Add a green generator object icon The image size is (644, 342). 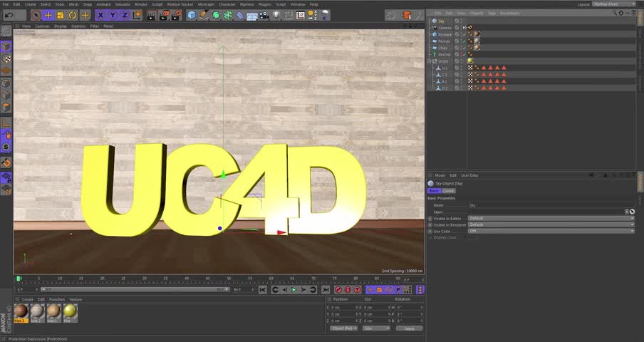pyautogui.click(x=216, y=16)
